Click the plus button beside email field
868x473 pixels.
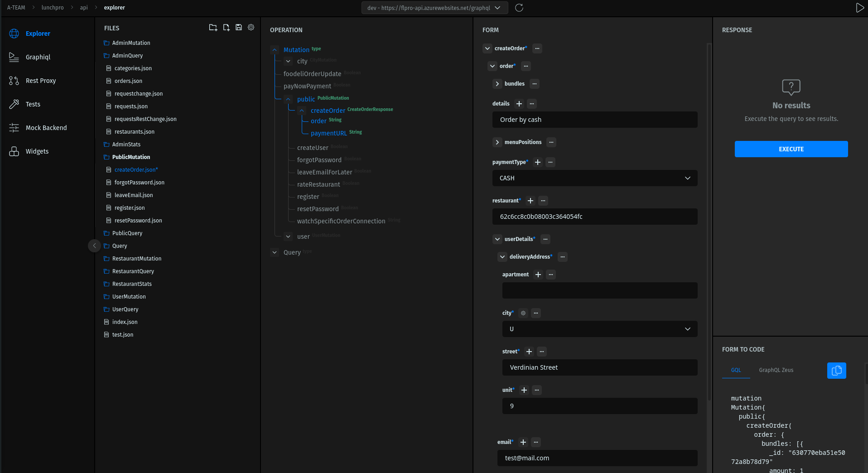point(523,442)
